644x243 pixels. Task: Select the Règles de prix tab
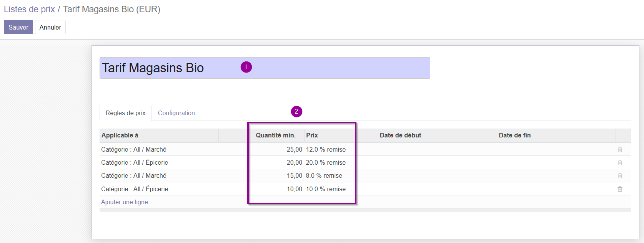126,113
